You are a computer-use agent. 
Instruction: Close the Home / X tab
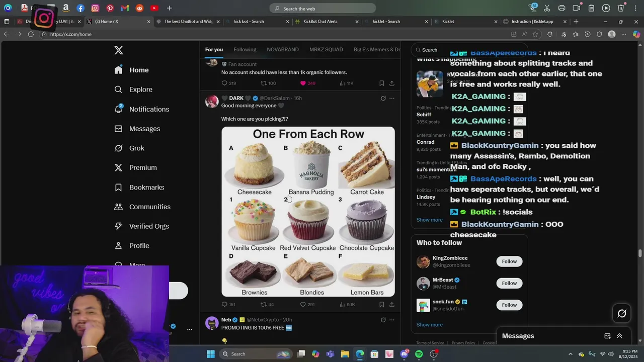pos(148,22)
